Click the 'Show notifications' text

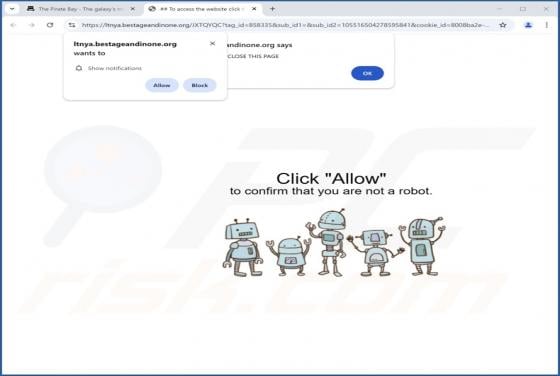coord(115,68)
